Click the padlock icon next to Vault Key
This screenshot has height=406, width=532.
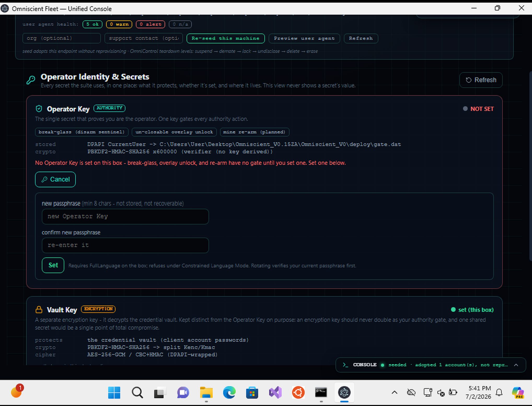39,309
